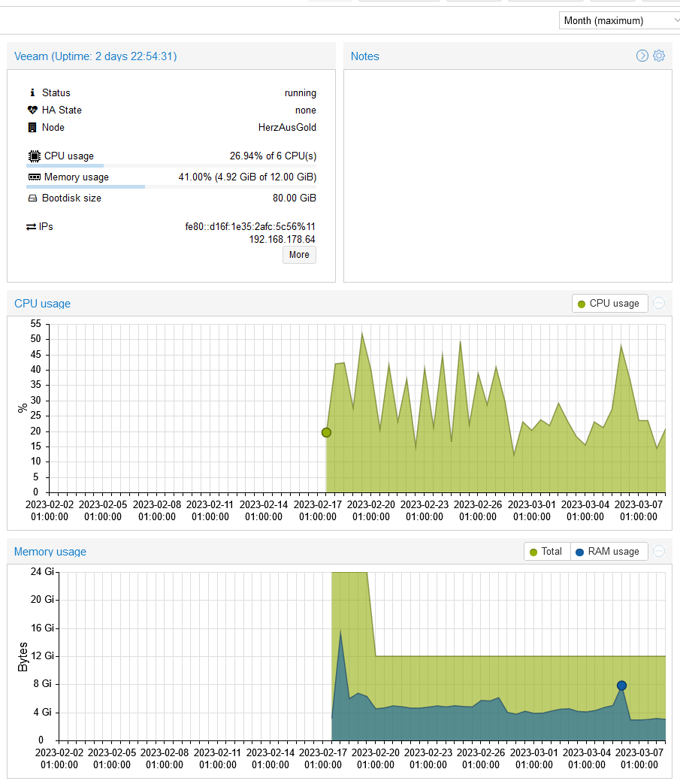Open the Month (maximum) time range dropdown
Viewport: 680px width, 784px height.
[x=619, y=20]
